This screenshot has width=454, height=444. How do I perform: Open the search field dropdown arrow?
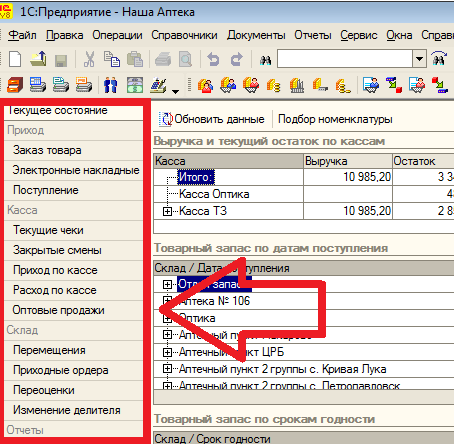pyautogui.click(x=419, y=59)
